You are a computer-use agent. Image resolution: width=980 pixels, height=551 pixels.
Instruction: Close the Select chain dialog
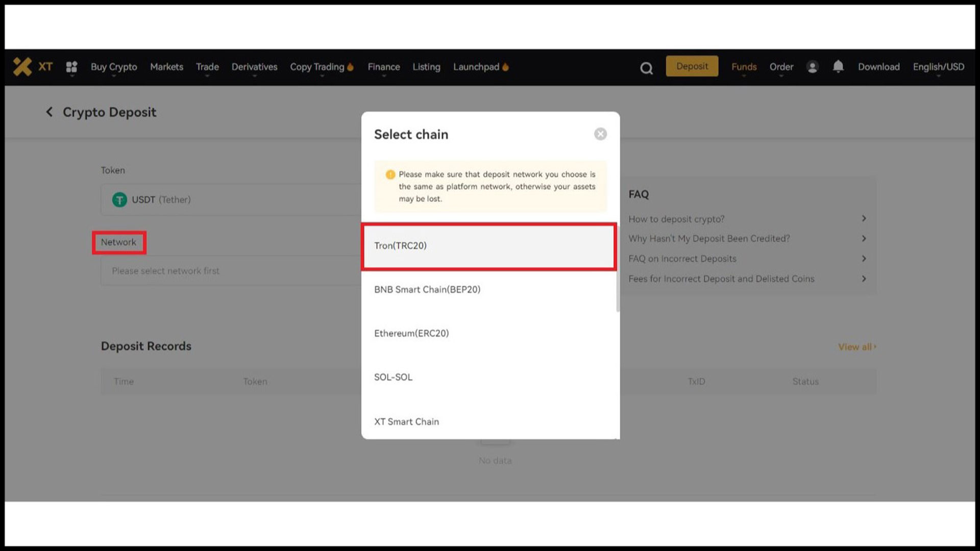(600, 134)
